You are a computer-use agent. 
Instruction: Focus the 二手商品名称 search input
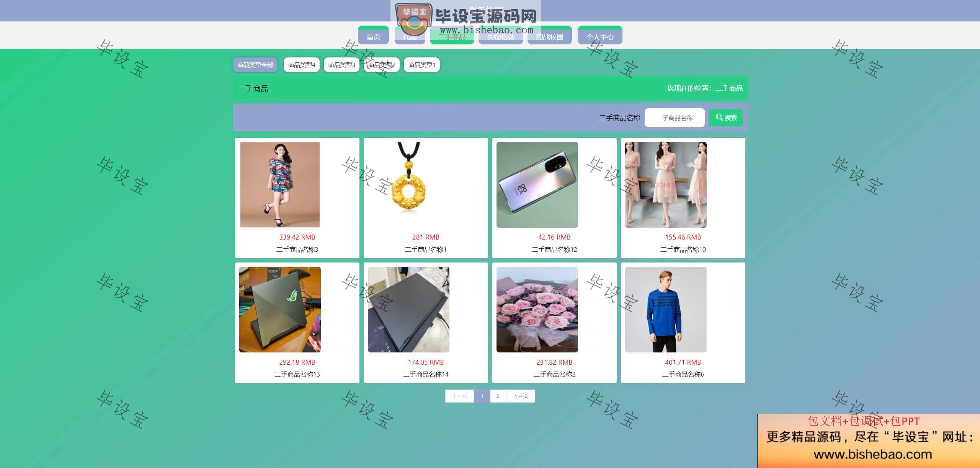pos(675,118)
